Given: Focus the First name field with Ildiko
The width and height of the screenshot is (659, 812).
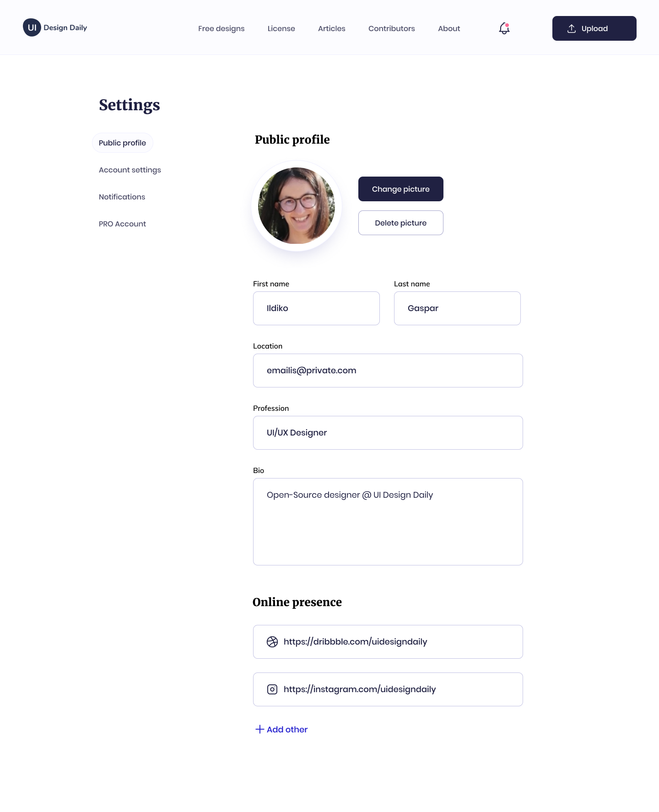Looking at the screenshot, I should coord(316,308).
